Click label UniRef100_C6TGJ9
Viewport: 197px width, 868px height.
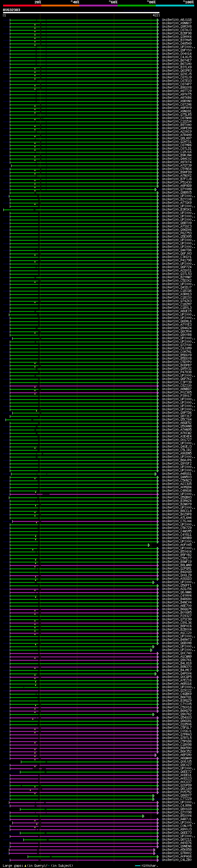(x=177, y=78)
